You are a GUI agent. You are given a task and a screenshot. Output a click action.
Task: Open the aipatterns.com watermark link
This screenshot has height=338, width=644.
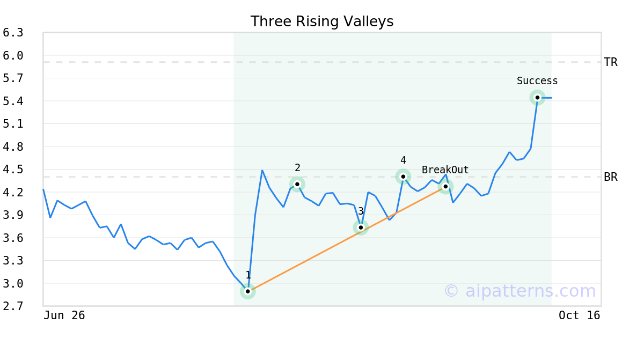[519, 291]
